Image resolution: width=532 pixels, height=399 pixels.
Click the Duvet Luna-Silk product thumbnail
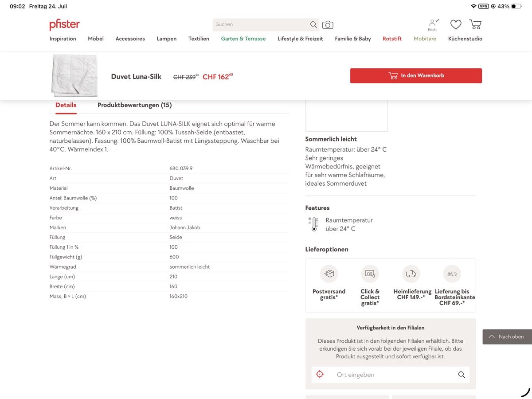click(74, 75)
